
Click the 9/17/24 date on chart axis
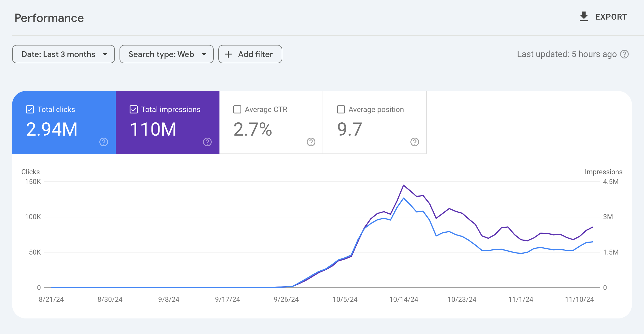click(228, 299)
